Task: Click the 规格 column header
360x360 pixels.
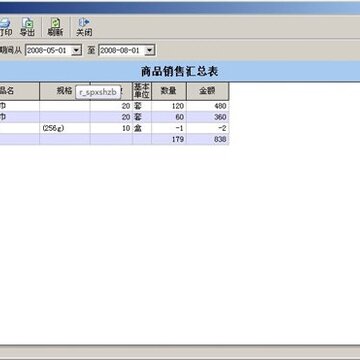Action: (x=65, y=91)
